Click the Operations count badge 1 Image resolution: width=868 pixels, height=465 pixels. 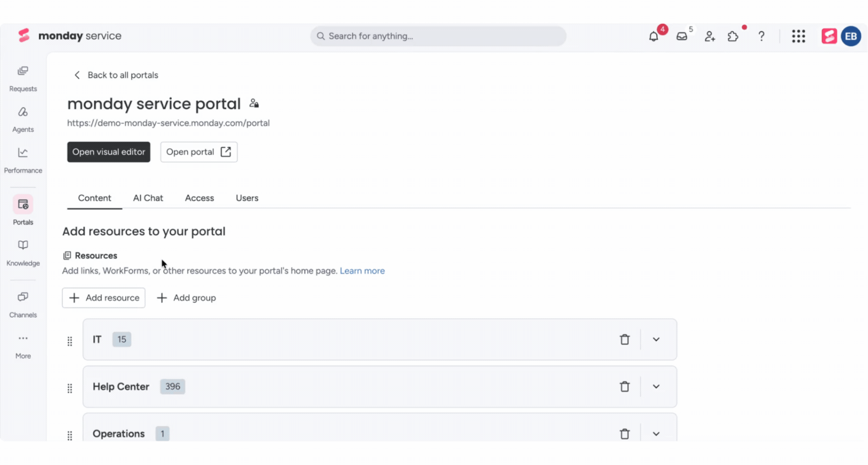162,434
